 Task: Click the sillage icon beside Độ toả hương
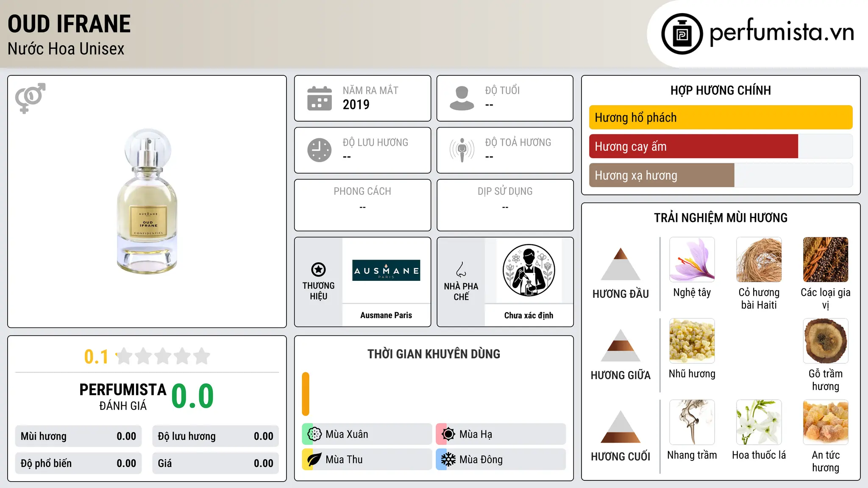(x=462, y=150)
